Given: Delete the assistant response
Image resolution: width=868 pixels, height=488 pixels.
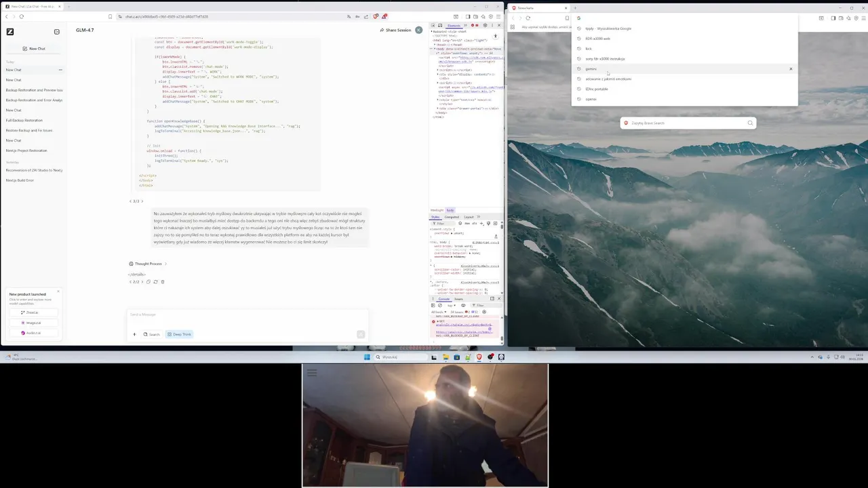Looking at the screenshot, I should tap(163, 282).
